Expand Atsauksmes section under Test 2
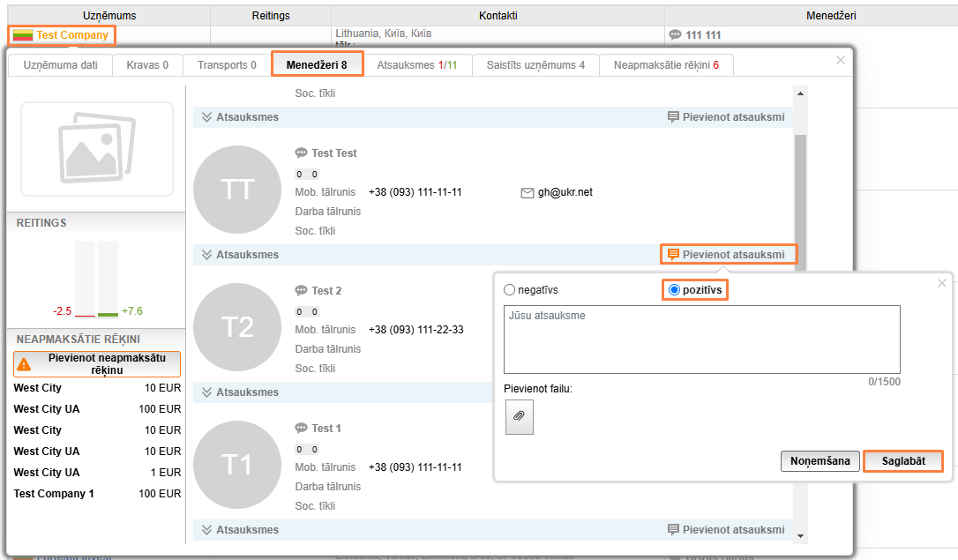 240,392
